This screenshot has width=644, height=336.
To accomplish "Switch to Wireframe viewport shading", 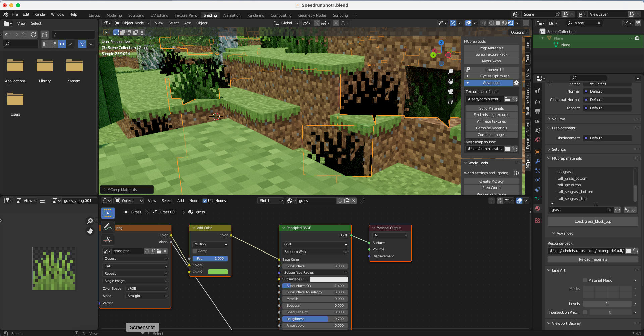I will point(492,23).
